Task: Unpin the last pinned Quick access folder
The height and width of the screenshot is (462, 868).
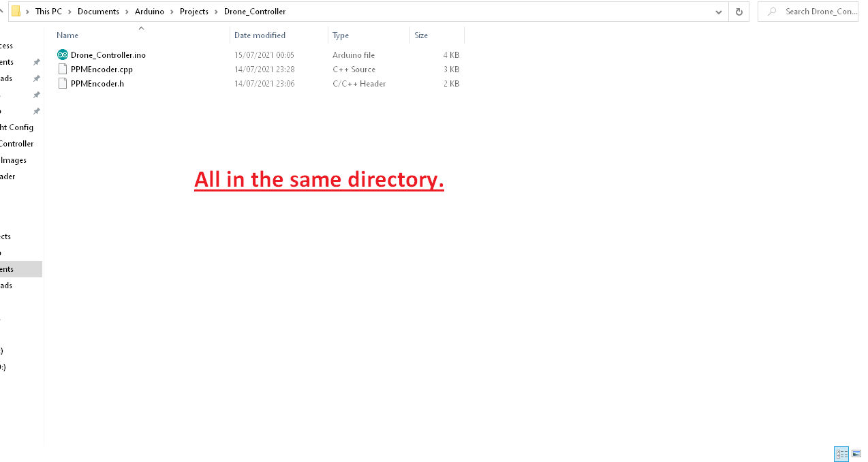Action: pyautogui.click(x=37, y=111)
